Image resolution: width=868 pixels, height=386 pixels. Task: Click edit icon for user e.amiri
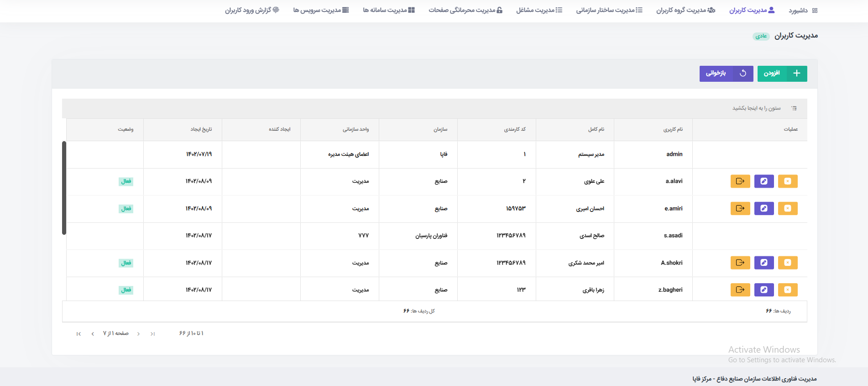pos(764,208)
